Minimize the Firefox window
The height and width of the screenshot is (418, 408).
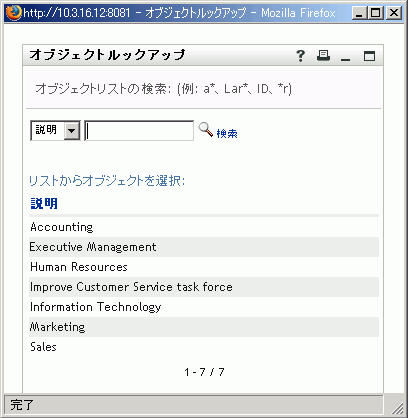[x=359, y=13]
